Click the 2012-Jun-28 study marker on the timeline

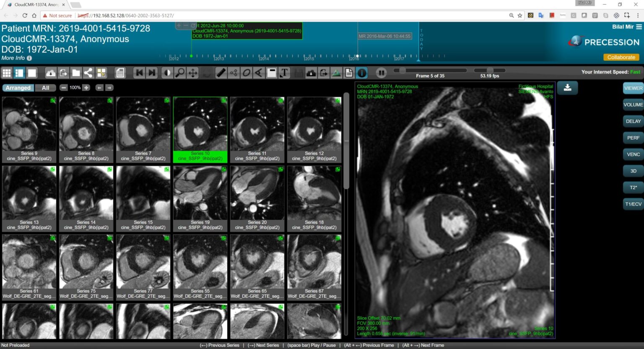point(191,56)
